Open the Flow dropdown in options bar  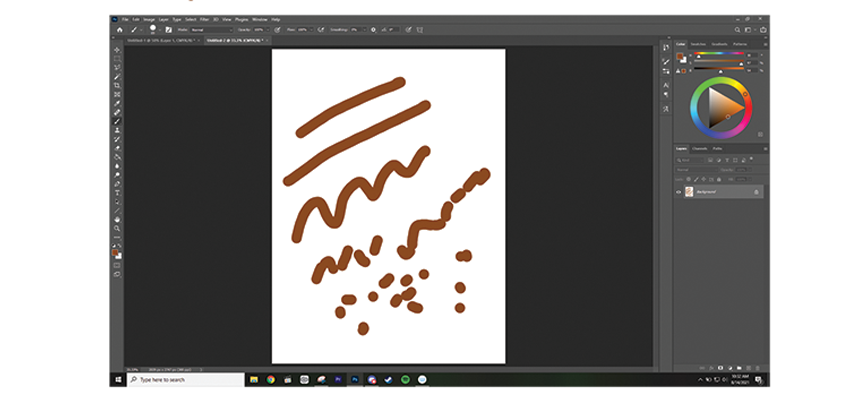pos(311,30)
